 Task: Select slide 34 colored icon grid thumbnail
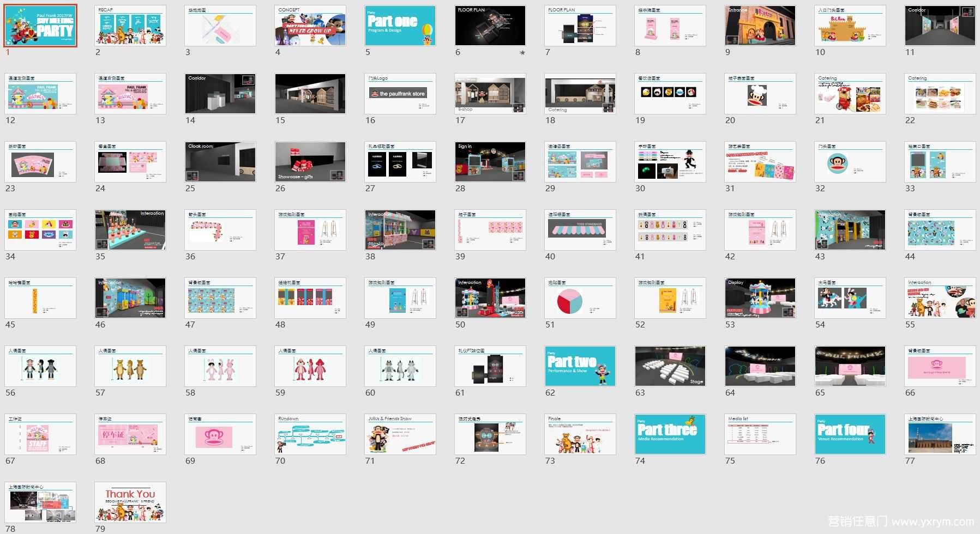click(40, 230)
